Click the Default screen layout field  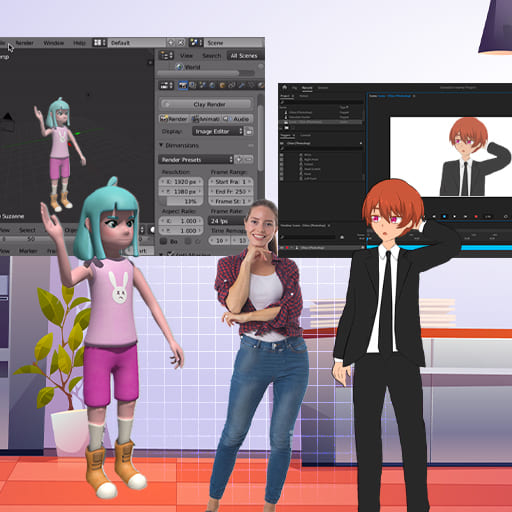[x=137, y=43]
